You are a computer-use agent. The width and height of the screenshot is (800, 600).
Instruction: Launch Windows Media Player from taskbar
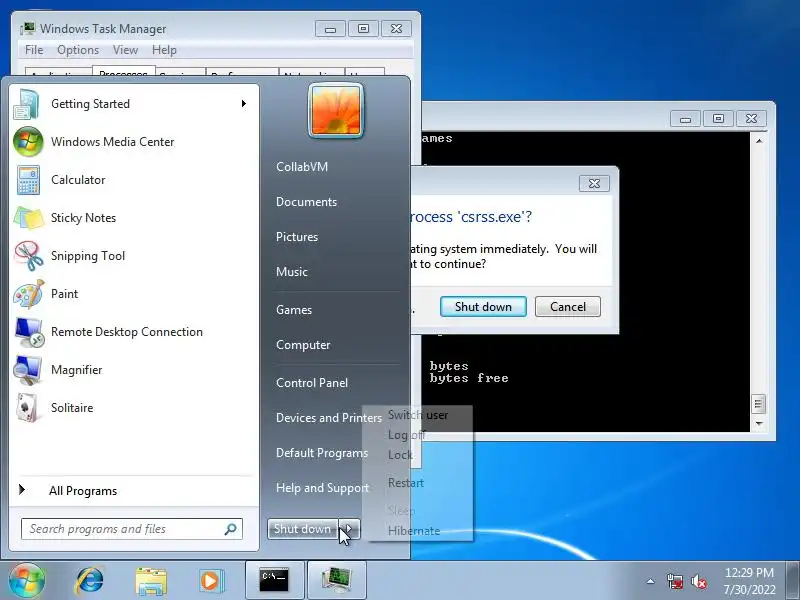(x=211, y=581)
